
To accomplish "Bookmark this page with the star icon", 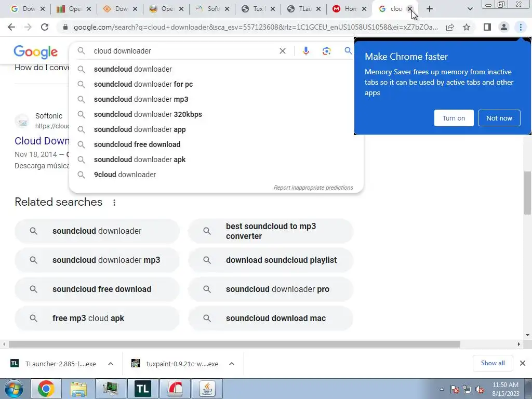I will [x=467, y=27].
